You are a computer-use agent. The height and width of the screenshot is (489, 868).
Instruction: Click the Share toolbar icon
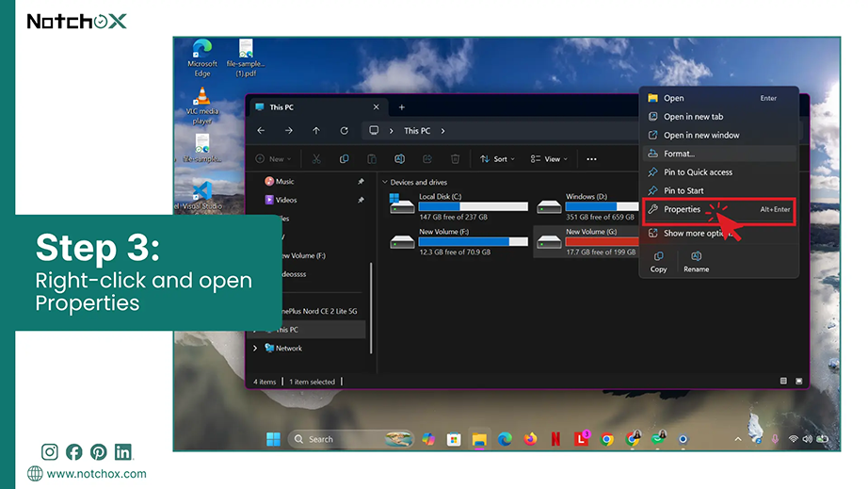426,159
